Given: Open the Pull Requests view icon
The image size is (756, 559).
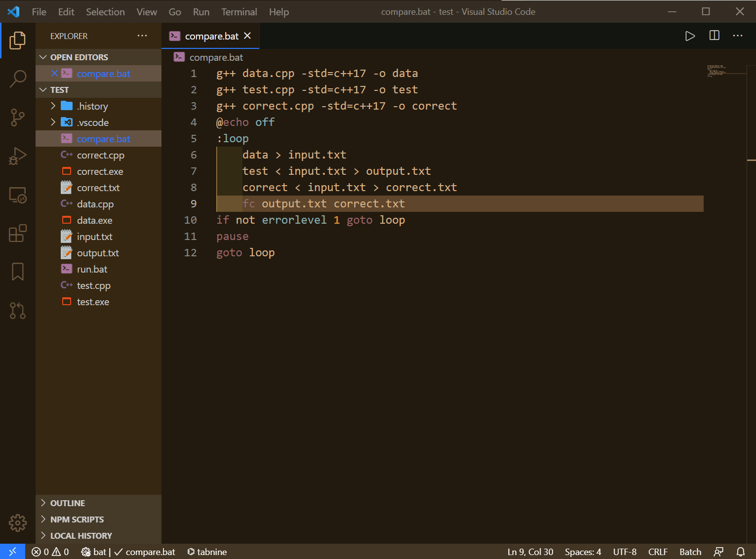Looking at the screenshot, I should pyautogui.click(x=18, y=310).
